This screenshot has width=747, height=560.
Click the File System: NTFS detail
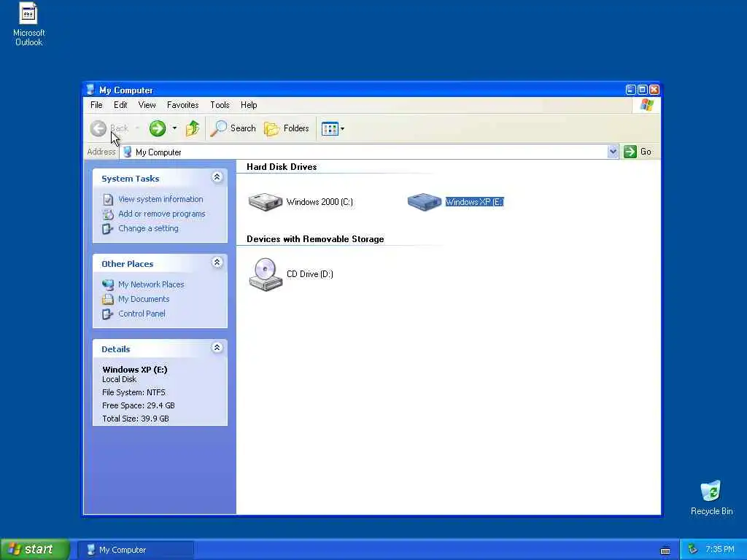tap(133, 392)
